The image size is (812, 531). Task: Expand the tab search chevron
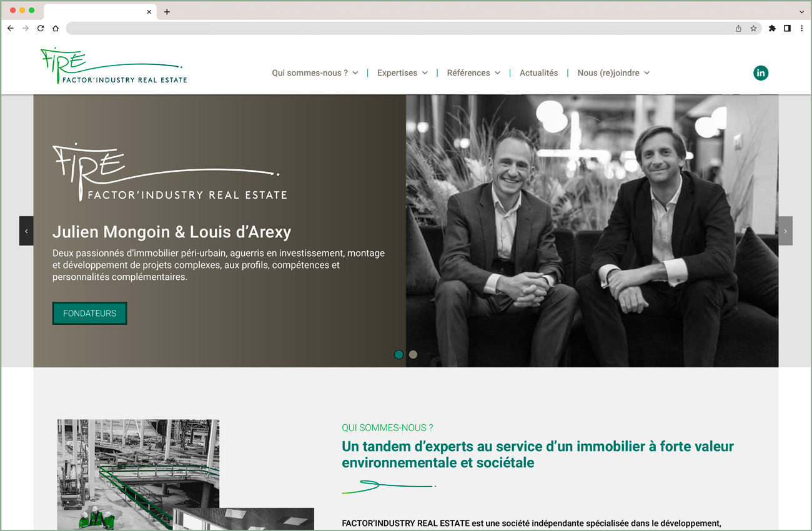point(801,12)
